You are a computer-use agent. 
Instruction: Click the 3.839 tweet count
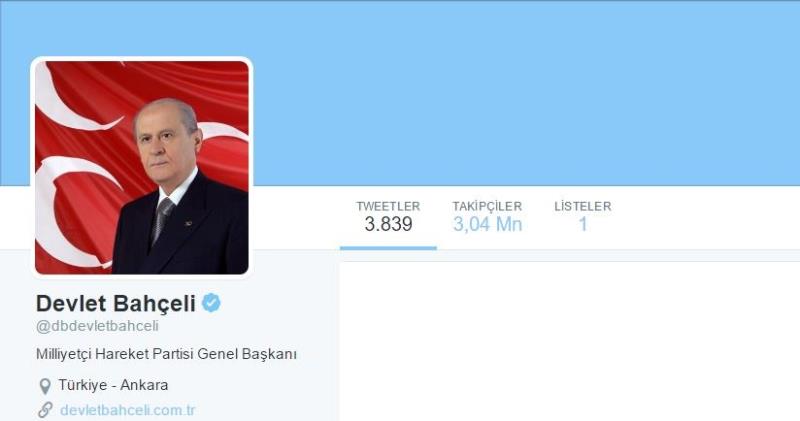(x=388, y=224)
